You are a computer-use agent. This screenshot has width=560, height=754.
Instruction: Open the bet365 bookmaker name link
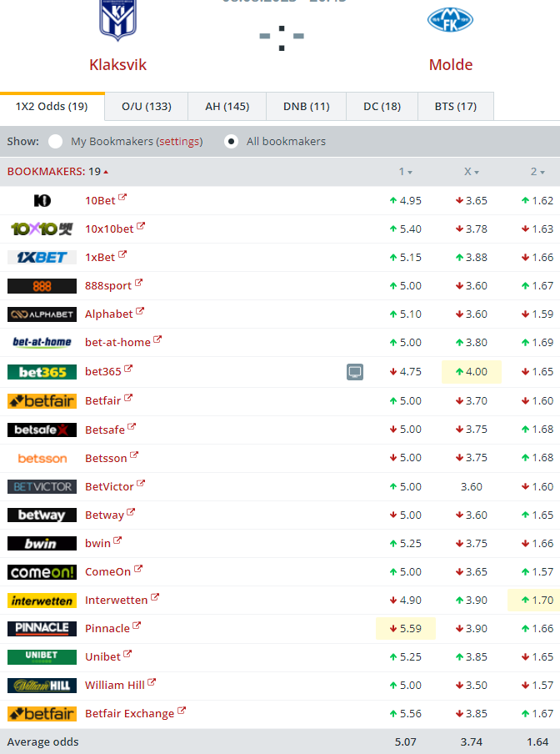103,372
